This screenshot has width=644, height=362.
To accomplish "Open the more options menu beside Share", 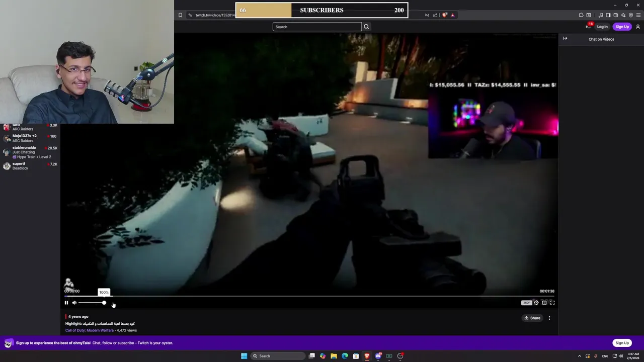I will [549, 318].
